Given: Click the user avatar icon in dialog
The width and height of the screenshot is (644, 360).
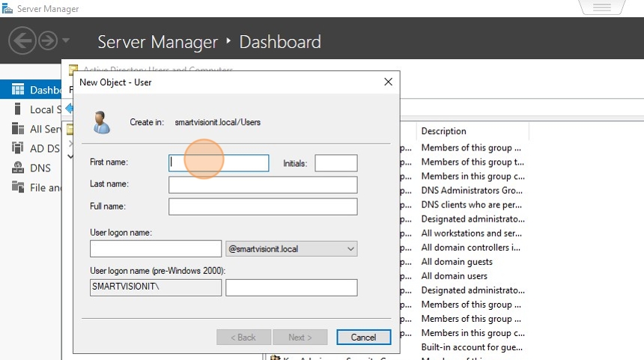Looking at the screenshot, I should [x=101, y=122].
